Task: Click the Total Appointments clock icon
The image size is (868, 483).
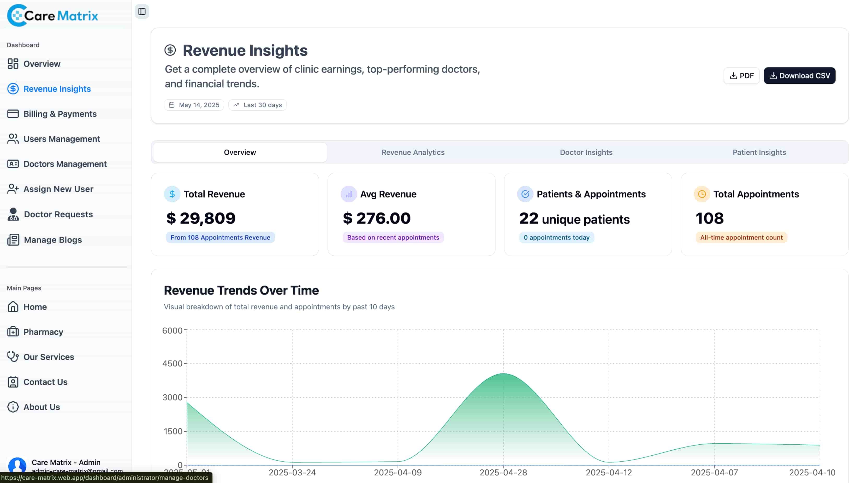Action: [702, 194]
